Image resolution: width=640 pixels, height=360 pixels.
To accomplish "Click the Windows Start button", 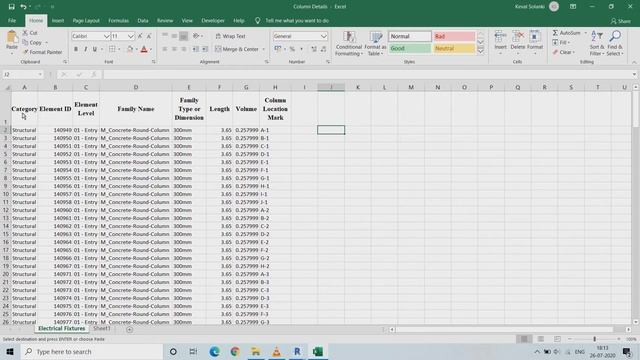I will point(10,351).
